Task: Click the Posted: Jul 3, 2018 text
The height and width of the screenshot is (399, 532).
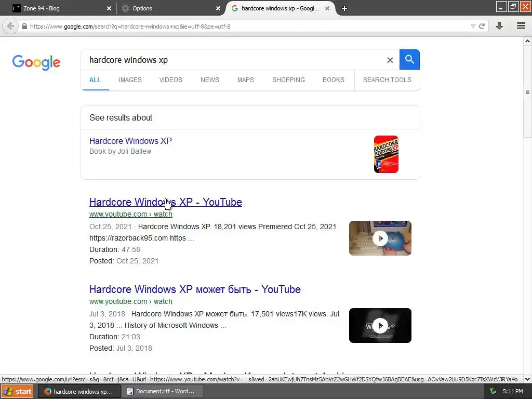Action: coord(121,348)
